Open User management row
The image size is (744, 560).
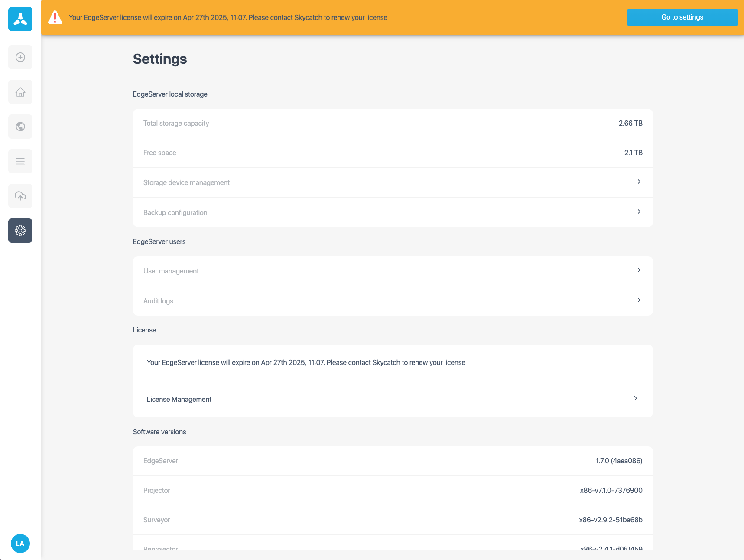pyautogui.click(x=393, y=271)
